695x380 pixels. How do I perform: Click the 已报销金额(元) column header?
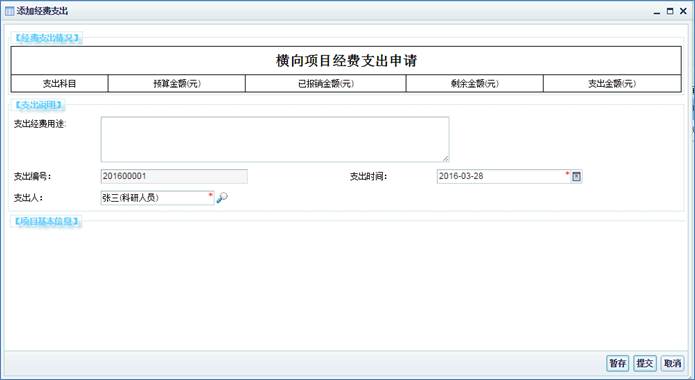click(x=326, y=83)
